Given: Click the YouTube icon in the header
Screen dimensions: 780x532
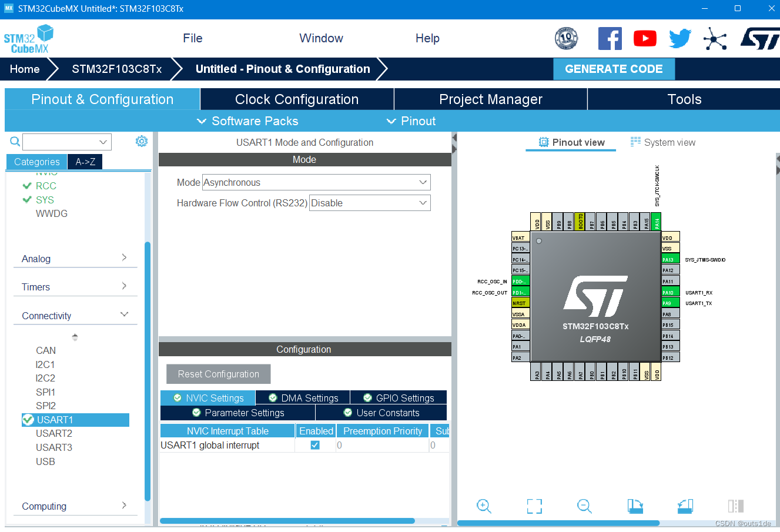Looking at the screenshot, I should click(645, 38).
